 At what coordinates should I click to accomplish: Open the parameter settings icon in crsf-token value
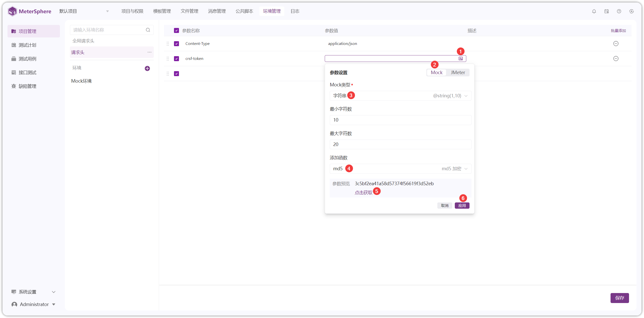click(x=461, y=58)
